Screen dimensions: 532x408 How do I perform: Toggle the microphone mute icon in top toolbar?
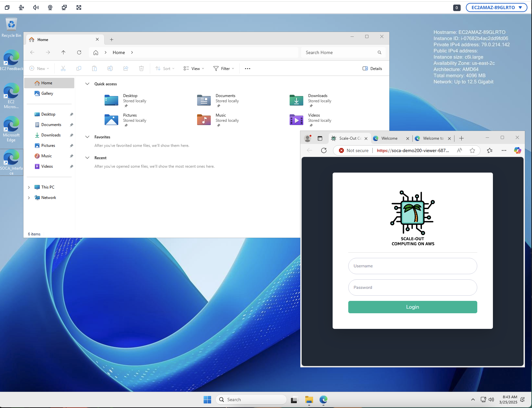pyautogui.click(x=22, y=7)
